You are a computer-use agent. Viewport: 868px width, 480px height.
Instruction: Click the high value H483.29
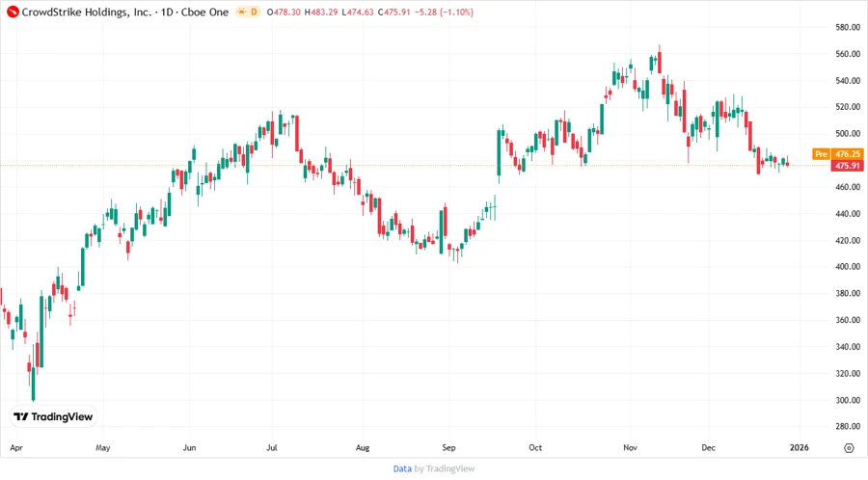(321, 12)
